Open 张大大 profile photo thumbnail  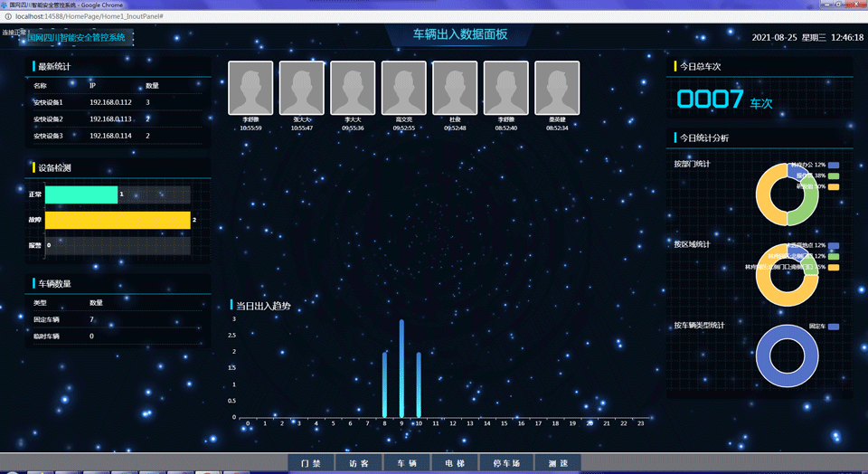[x=302, y=88]
